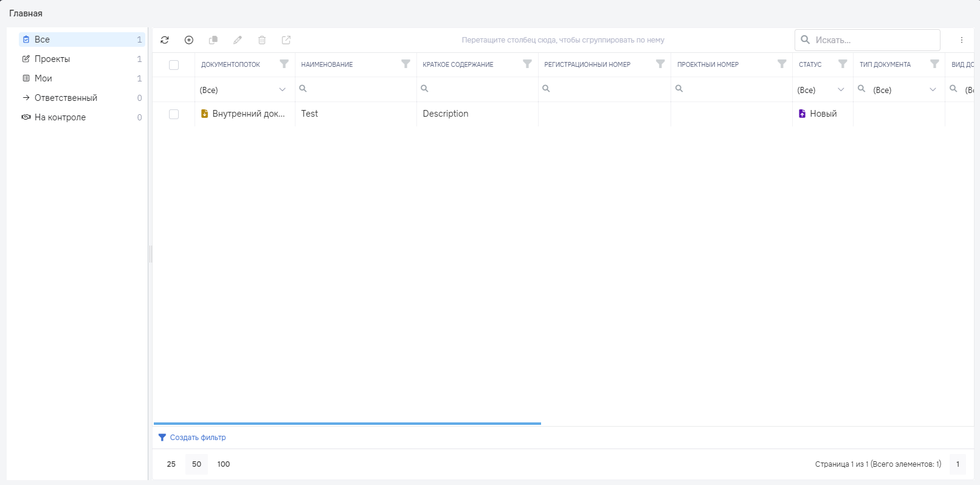
Task: Set page size to 25
Action: coord(171,464)
